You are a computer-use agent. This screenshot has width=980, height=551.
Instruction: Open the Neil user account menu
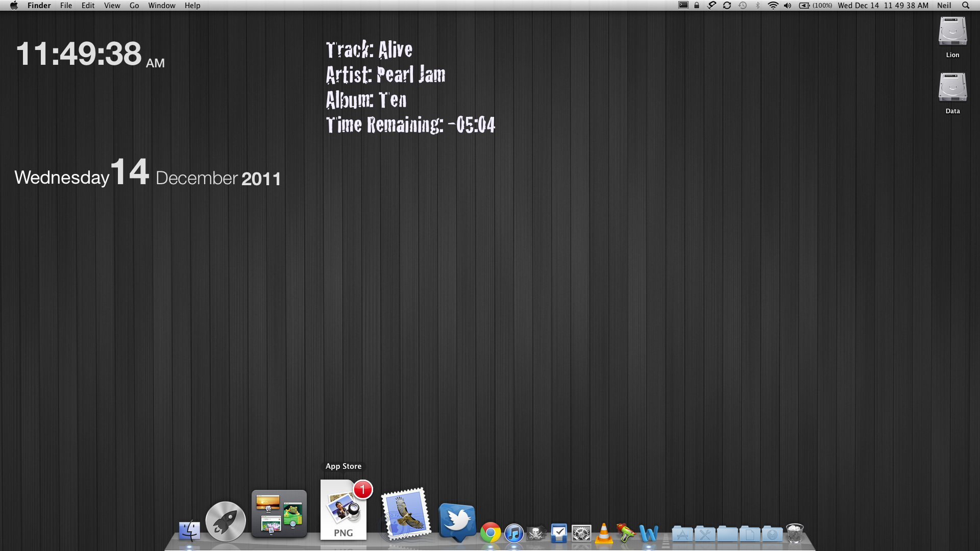tap(944, 6)
